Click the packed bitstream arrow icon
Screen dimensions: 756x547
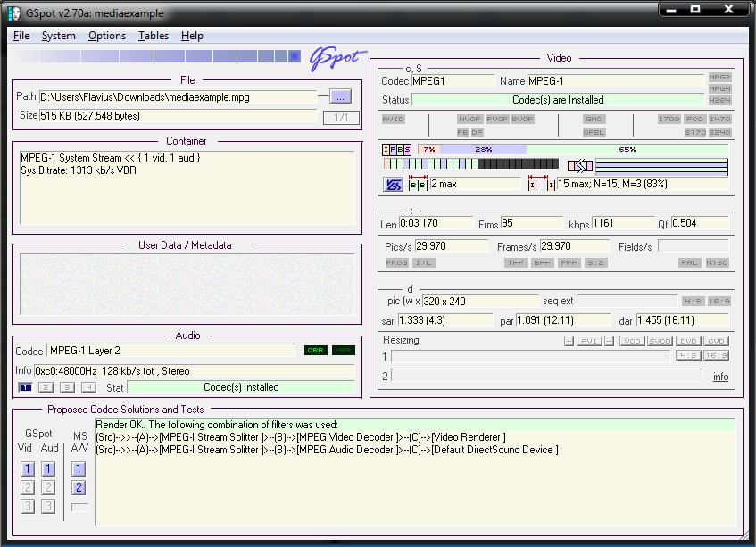click(580, 166)
